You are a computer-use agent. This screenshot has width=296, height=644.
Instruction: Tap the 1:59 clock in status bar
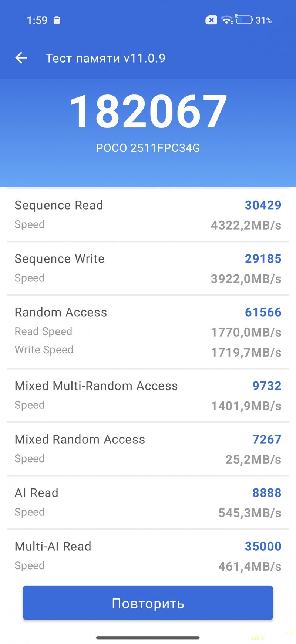pyautogui.click(x=37, y=20)
